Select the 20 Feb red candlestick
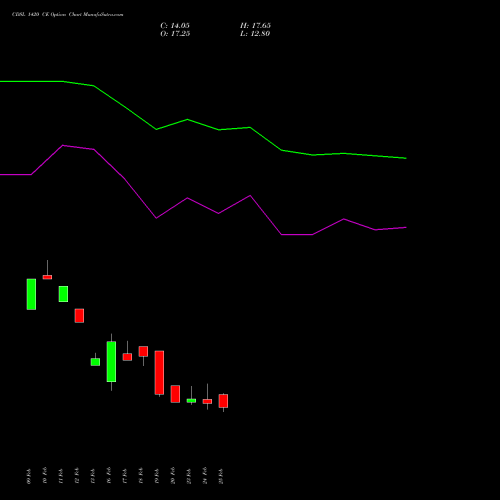 point(175,394)
